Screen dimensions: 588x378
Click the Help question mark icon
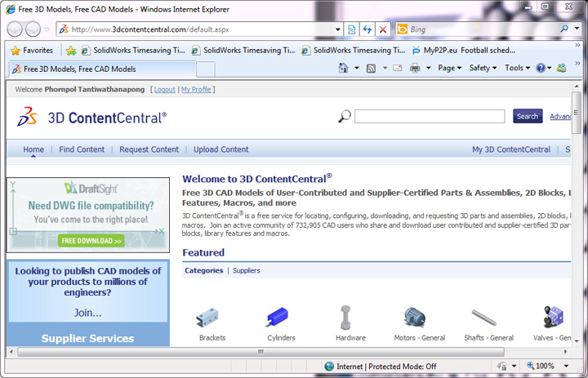point(541,68)
